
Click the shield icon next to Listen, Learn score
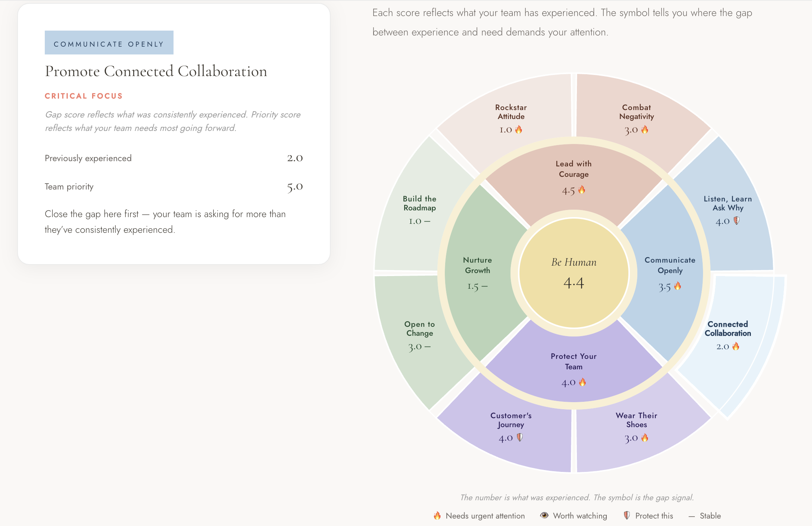(x=737, y=221)
